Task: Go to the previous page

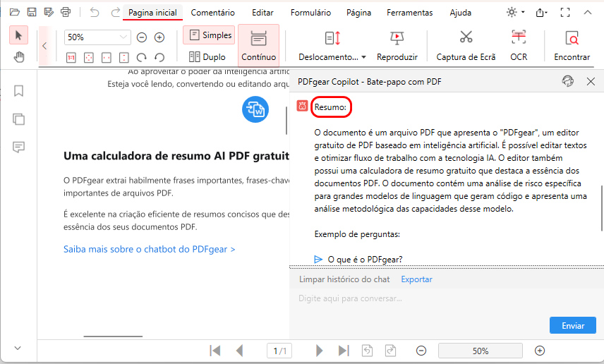Action: click(x=240, y=351)
